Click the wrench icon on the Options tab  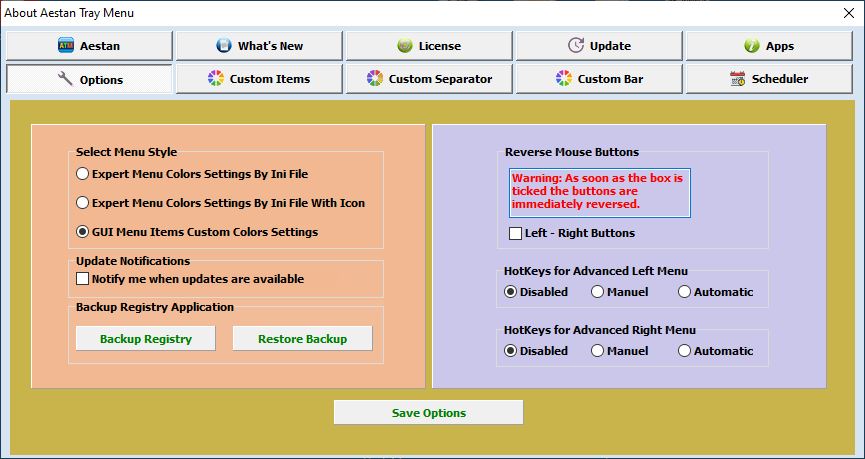pos(65,79)
